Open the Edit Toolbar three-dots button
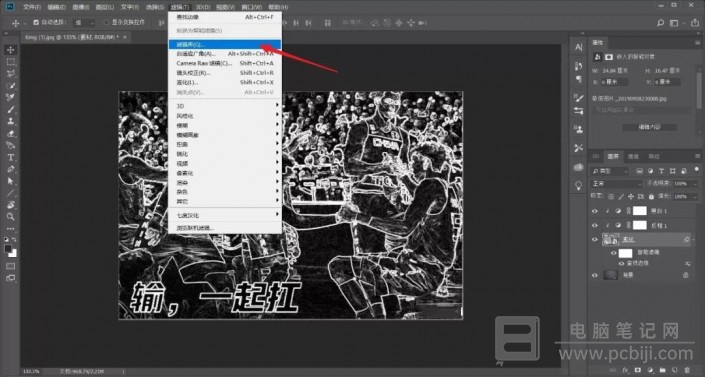 click(x=11, y=229)
